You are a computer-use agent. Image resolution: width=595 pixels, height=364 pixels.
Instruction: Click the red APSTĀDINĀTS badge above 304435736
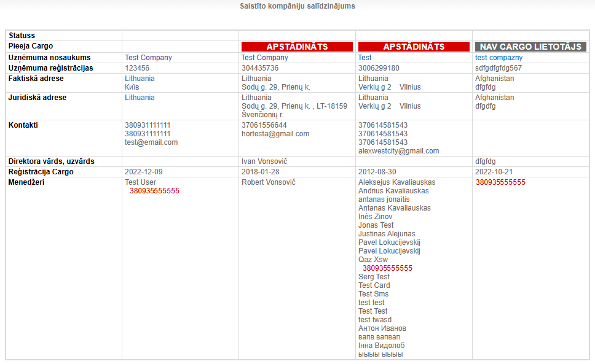coord(297,47)
